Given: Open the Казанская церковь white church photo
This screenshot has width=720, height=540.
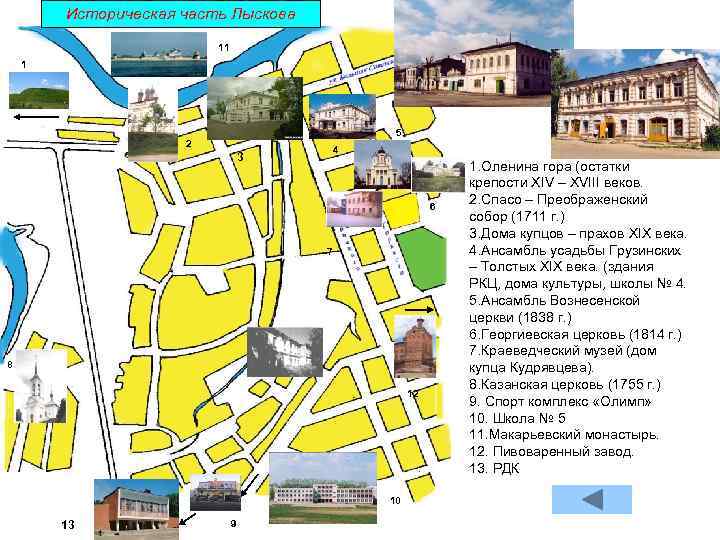Looking at the screenshot, I should point(40,386).
